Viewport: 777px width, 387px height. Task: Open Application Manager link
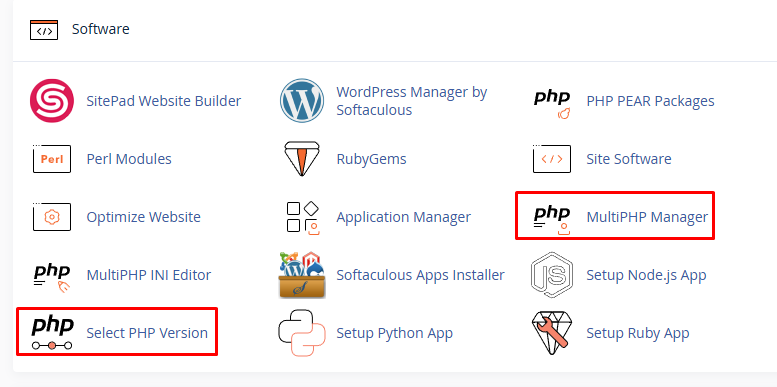click(403, 217)
